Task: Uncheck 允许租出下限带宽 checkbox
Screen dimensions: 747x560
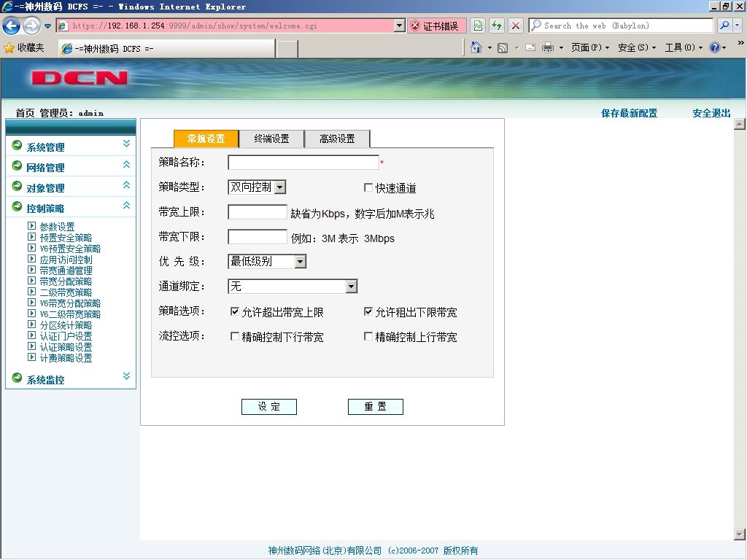Action: pos(368,311)
